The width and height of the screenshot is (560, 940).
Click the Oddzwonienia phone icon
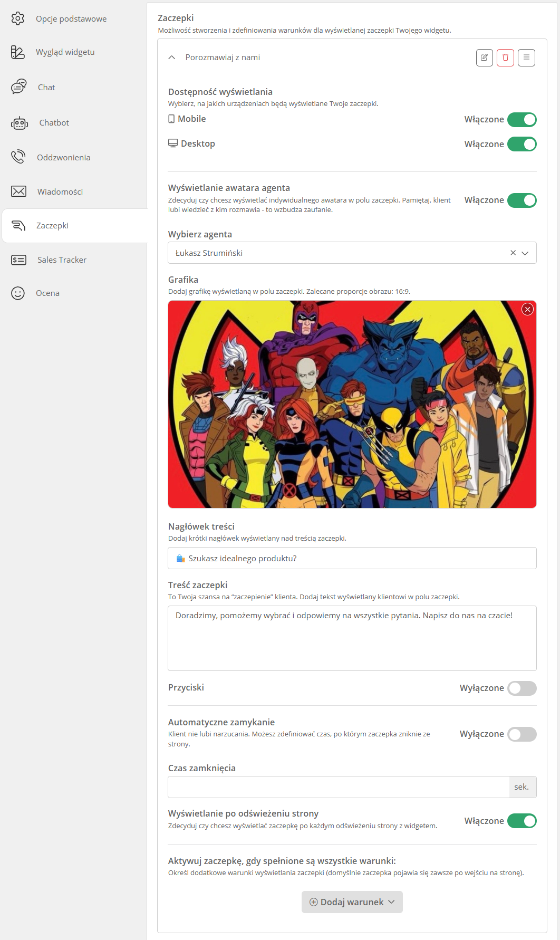point(18,157)
